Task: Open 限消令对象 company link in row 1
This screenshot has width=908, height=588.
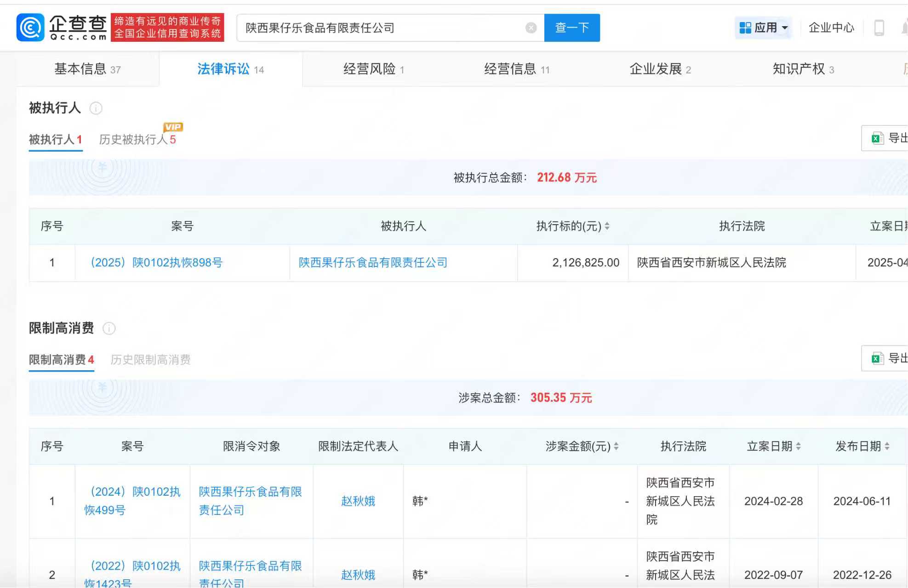Action: click(x=251, y=501)
